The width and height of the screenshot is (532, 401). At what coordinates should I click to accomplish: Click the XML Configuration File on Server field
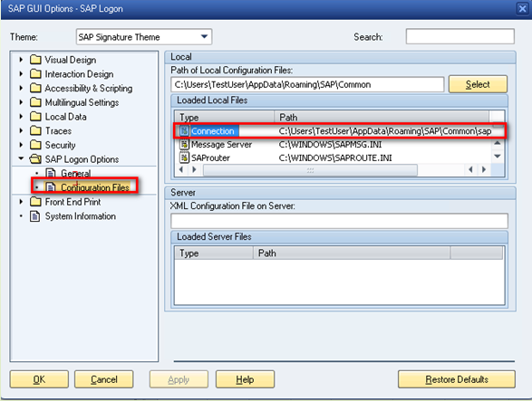point(339,221)
